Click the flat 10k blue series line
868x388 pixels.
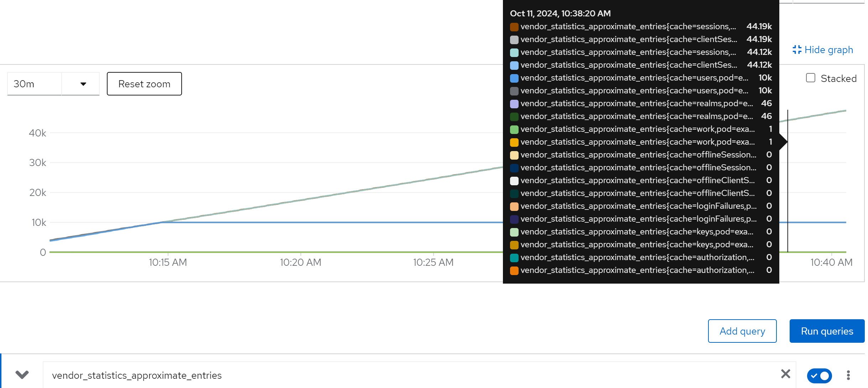click(321, 222)
